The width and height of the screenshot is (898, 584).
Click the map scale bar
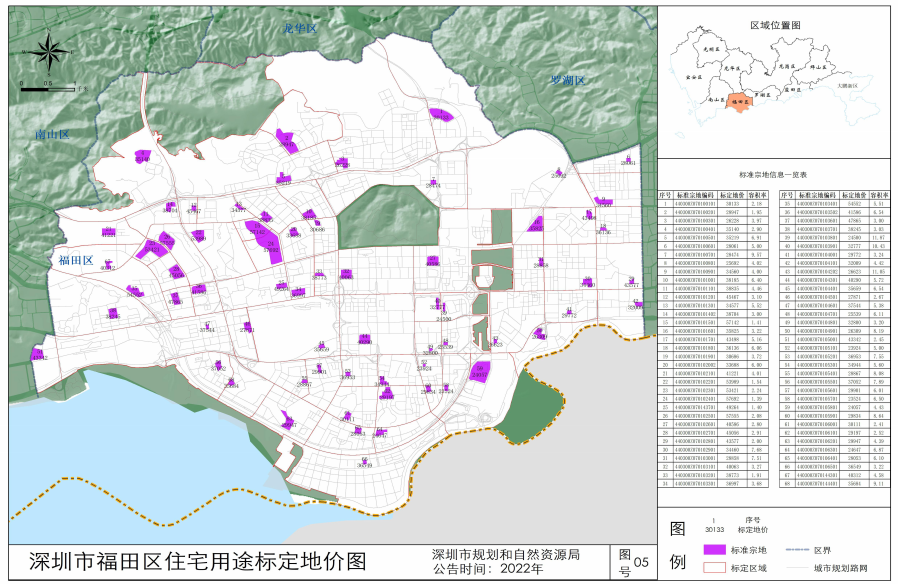tap(48, 89)
